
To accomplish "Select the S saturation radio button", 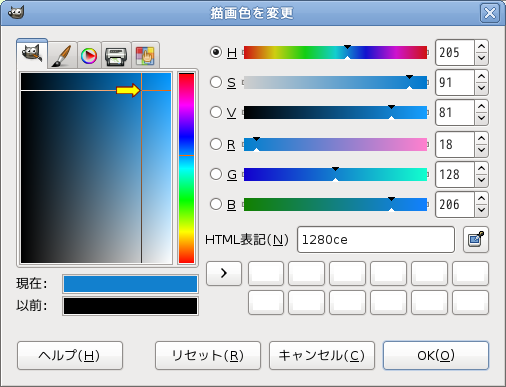I will pyautogui.click(x=216, y=82).
